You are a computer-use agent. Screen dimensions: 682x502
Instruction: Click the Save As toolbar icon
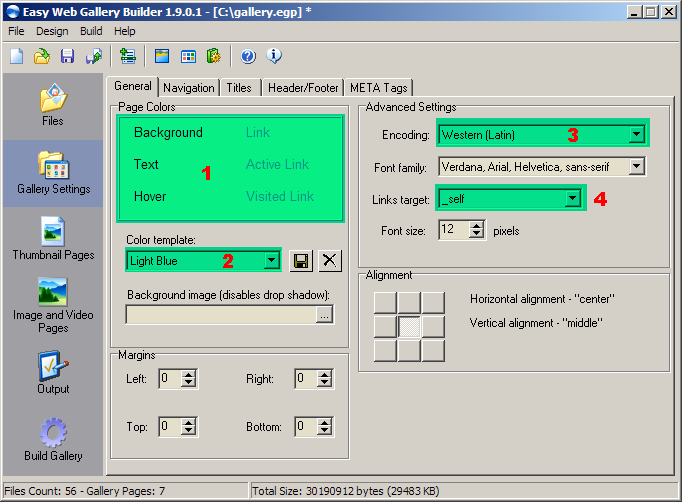click(94, 56)
